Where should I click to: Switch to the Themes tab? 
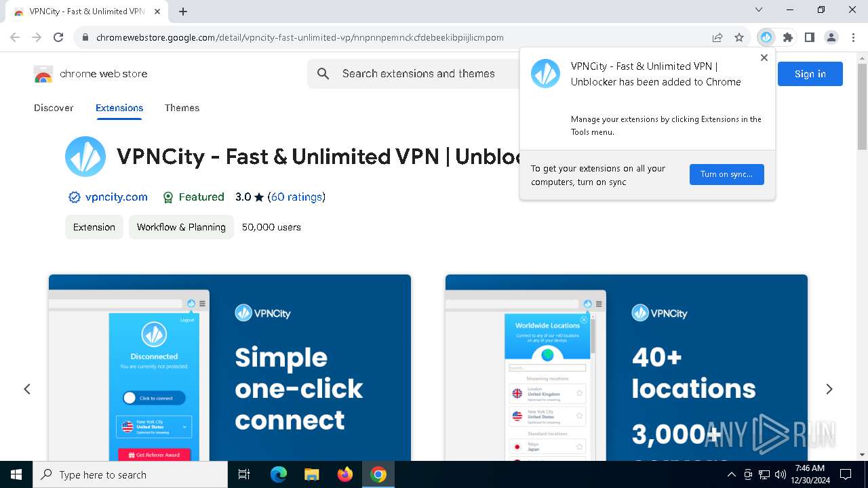[182, 108]
